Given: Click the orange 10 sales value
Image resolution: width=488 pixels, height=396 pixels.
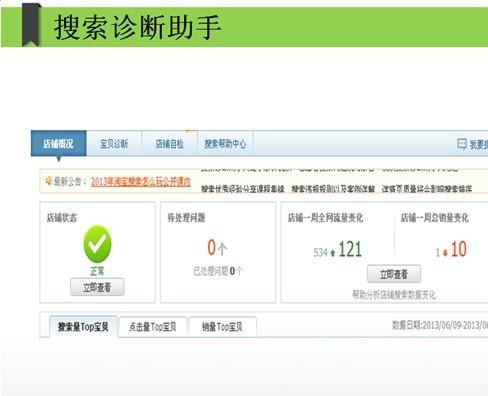Looking at the screenshot, I should (459, 249).
